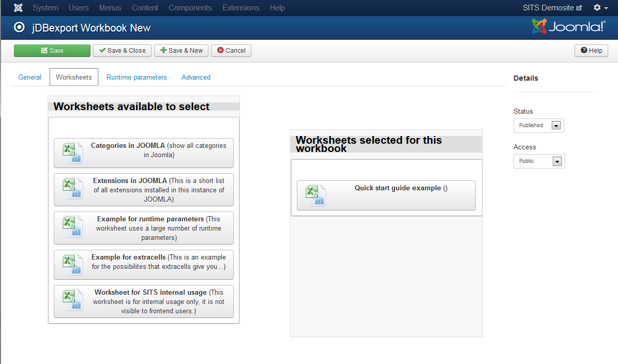Click the Excel icon for Categories in JOOMLA
The height and width of the screenshot is (364, 618).
[72, 153]
